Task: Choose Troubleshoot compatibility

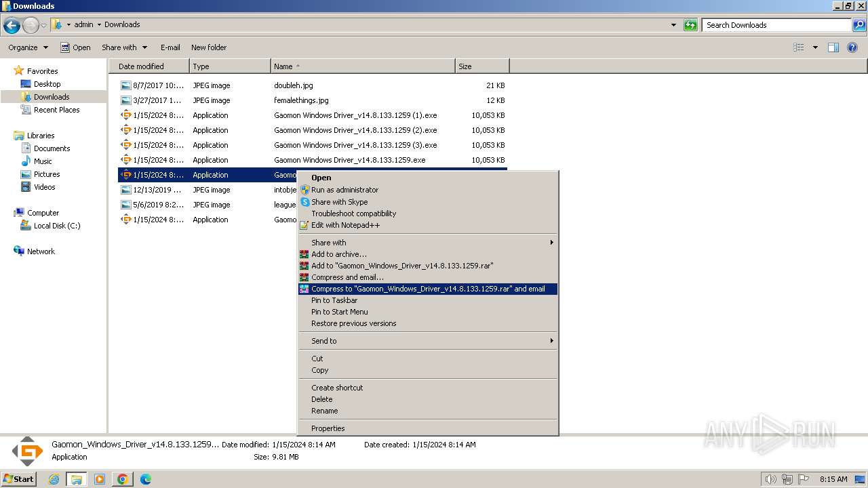Action: pos(427,213)
